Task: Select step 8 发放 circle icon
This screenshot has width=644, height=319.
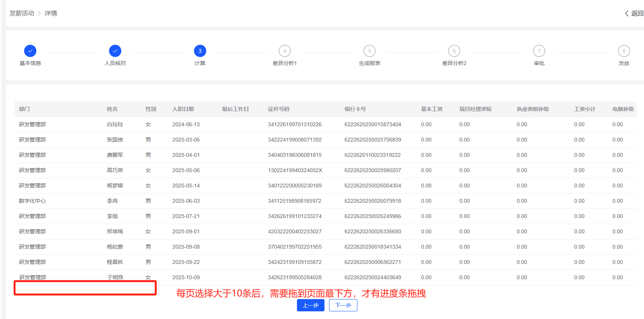Action: pyautogui.click(x=624, y=51)
